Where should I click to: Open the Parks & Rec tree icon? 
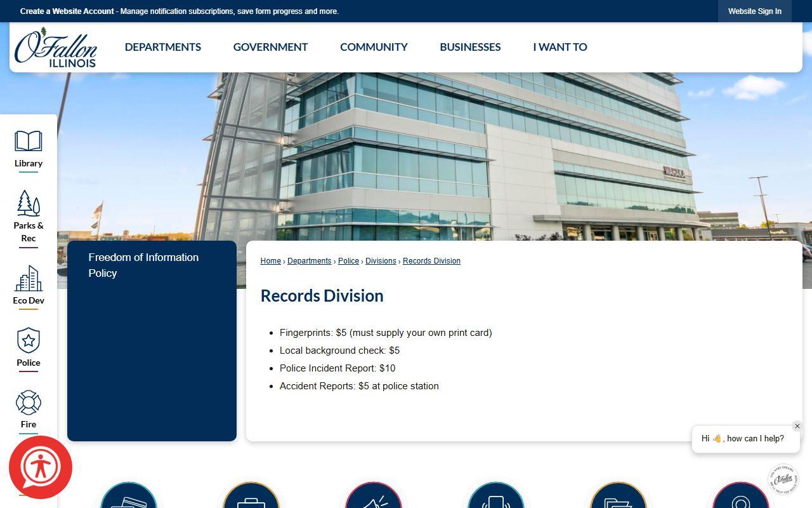click(29, 203)
